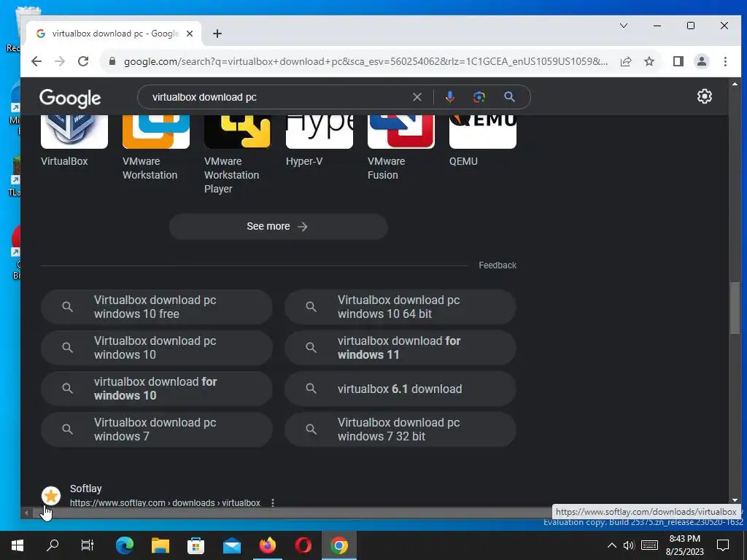Open the Windows Start menu

pyautogui.click(x=18, y=545)
